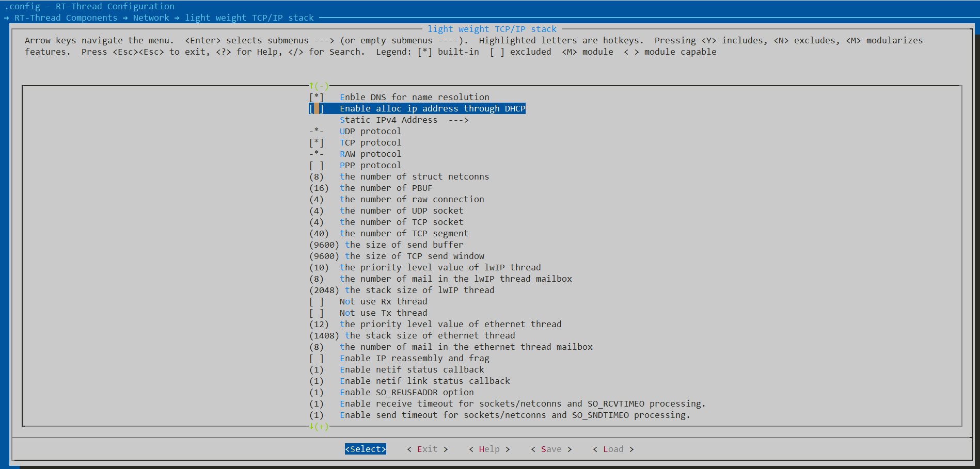The width and height of the screenshot is (980, 469).
Task: Toggle Not use Rx thread checkbox
Action: tap(317, 301)
